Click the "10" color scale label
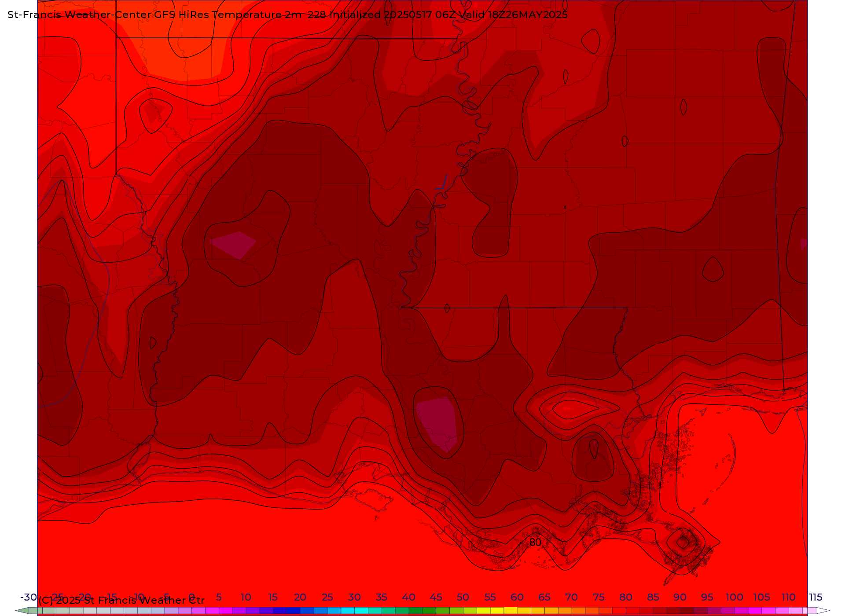 [246, 597]
